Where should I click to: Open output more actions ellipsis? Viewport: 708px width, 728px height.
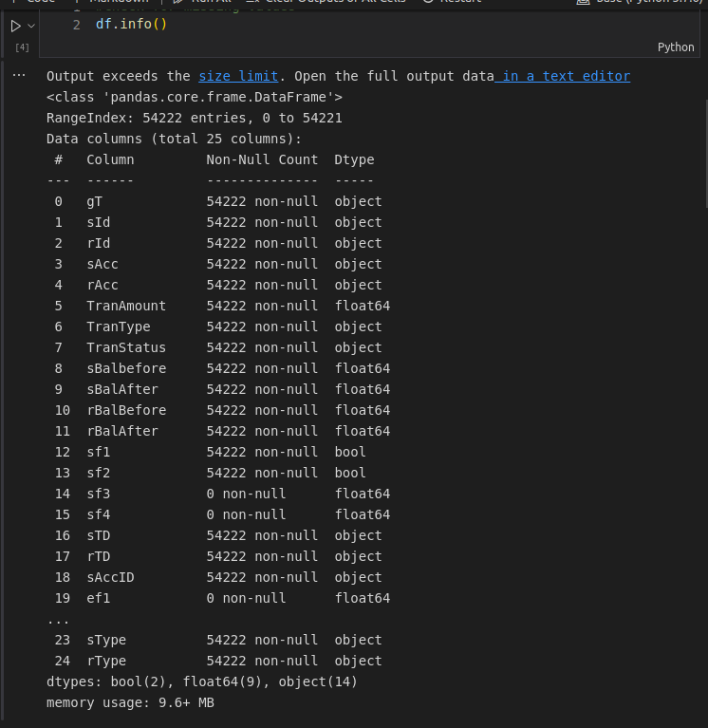[19, 74]
